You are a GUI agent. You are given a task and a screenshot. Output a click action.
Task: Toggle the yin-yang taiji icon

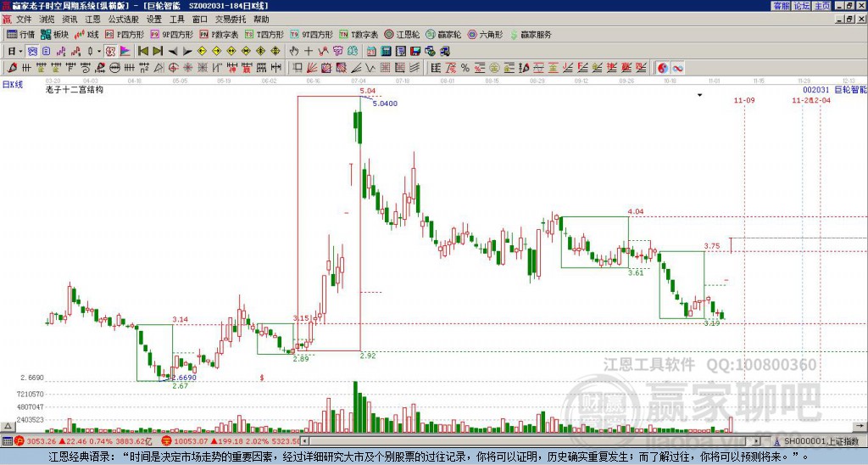point(663,68)
